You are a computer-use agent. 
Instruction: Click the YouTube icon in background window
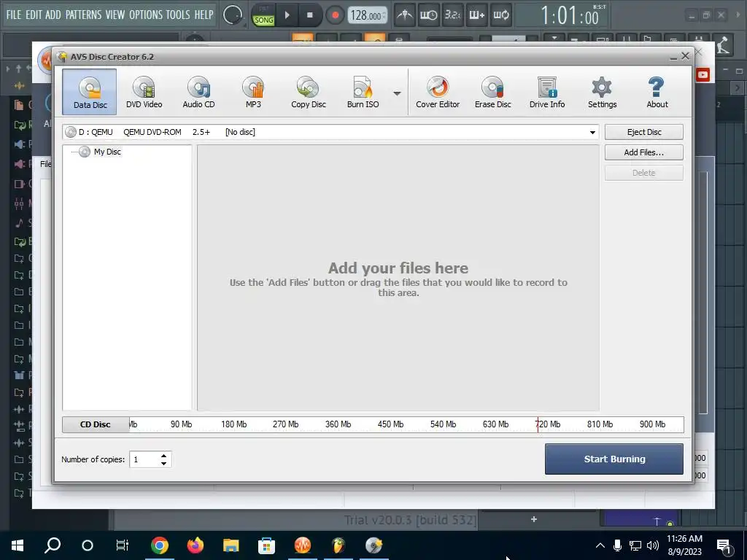tap(703, 75)
